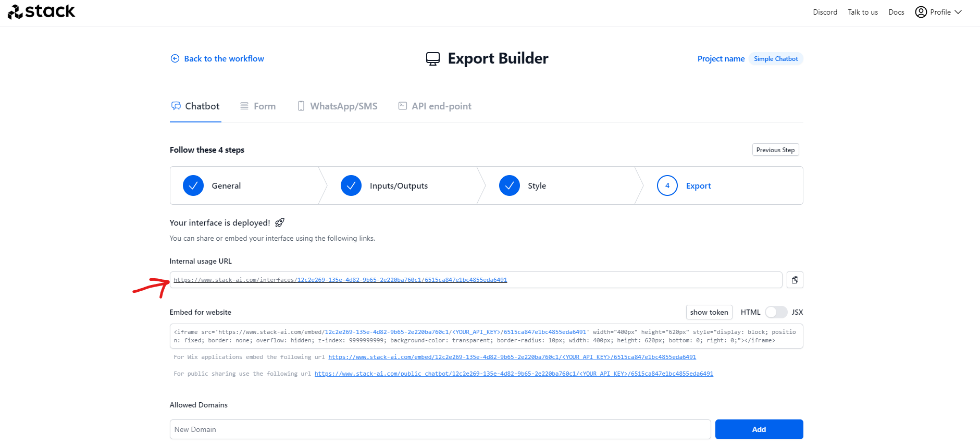
Task: Open the Profile dropdown menu
Action: [x=938, y=12]
